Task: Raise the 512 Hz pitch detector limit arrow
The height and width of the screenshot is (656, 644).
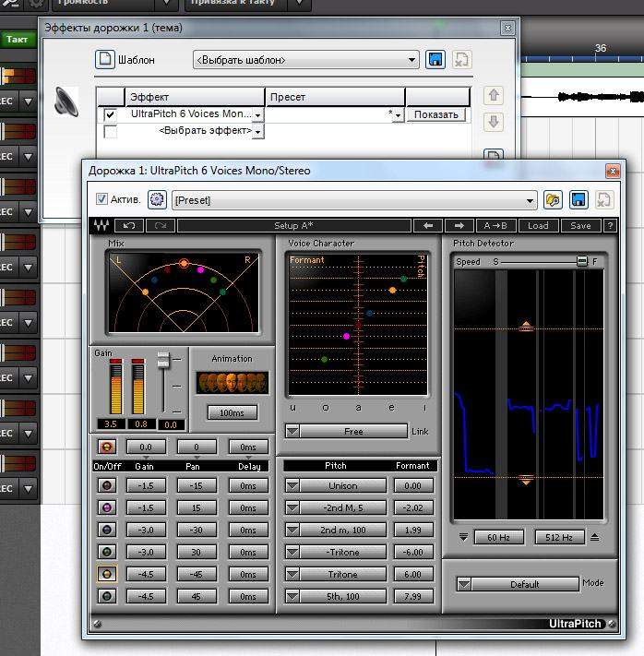Action: (594, 537)
